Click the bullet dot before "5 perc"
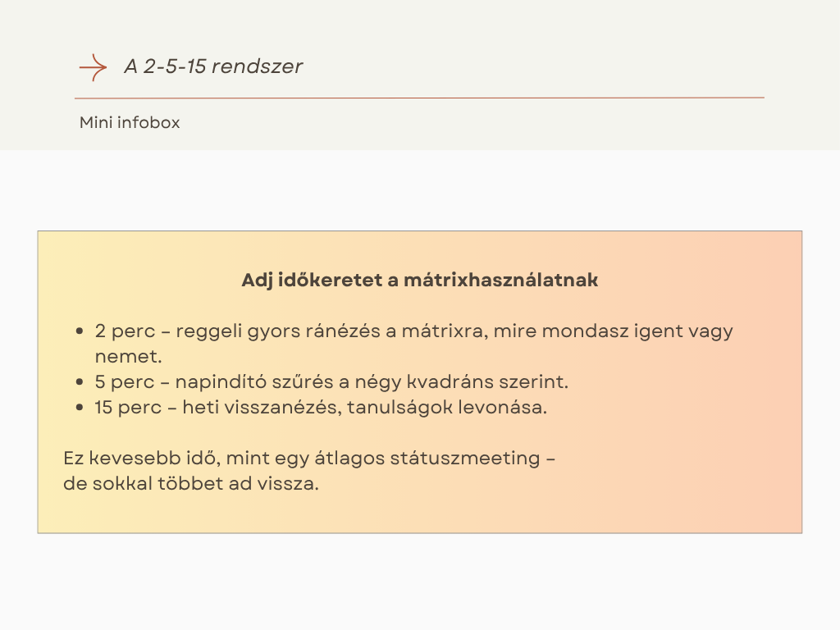The width and height of the screenshot is (840, 630). (80, 382)
